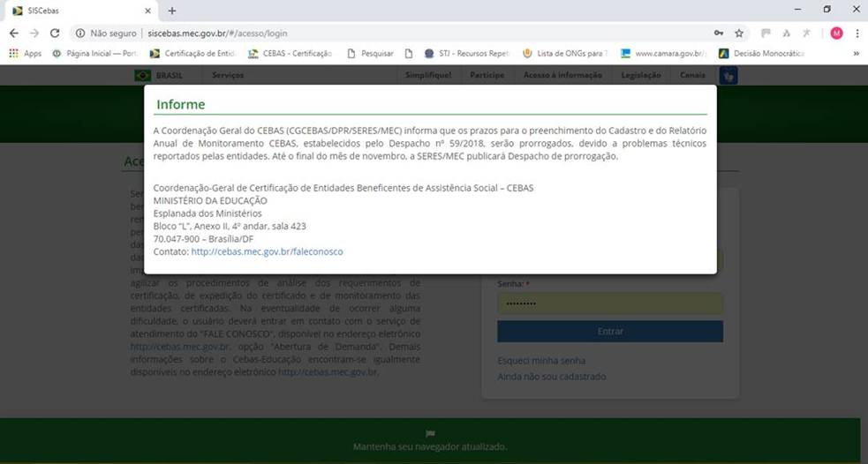Open the Chrome profile avatar M

click(x=836, y=34)
